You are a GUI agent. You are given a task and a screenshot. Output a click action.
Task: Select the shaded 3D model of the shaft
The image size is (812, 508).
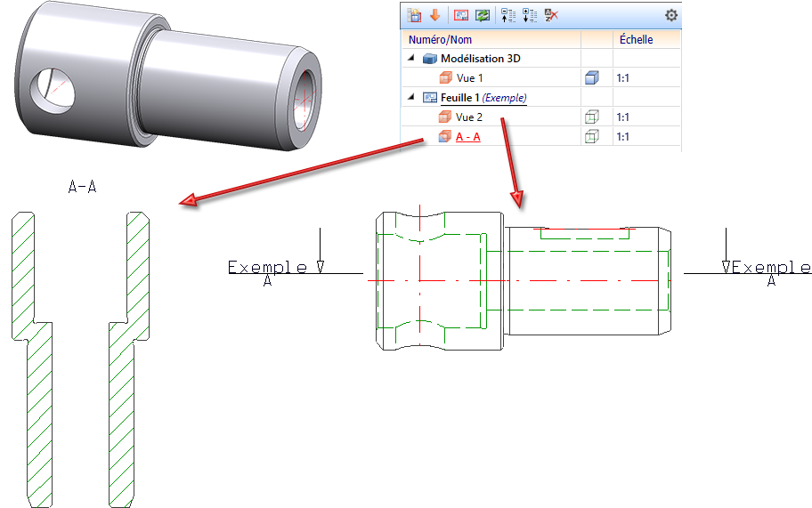point(168,77)
